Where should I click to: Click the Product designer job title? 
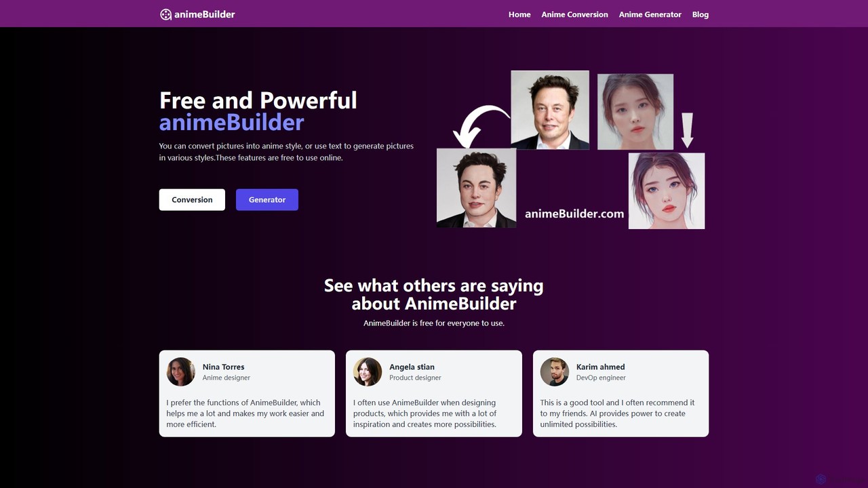pos(415,378)
